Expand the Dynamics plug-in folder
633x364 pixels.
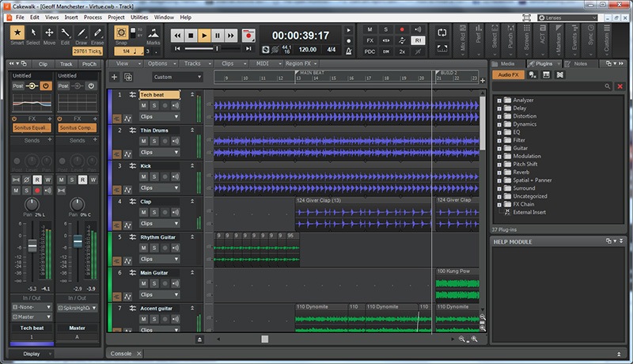pyautogui.click(x=499, y=124)
